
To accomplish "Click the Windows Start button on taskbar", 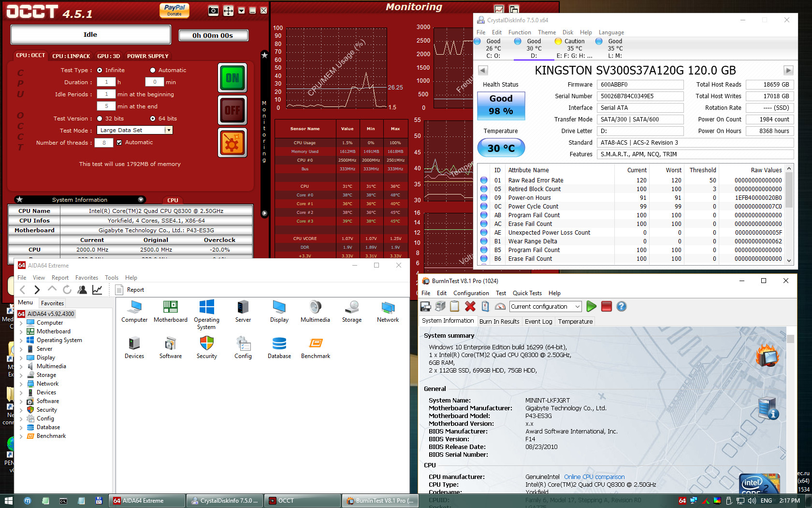I will point(8,501).
